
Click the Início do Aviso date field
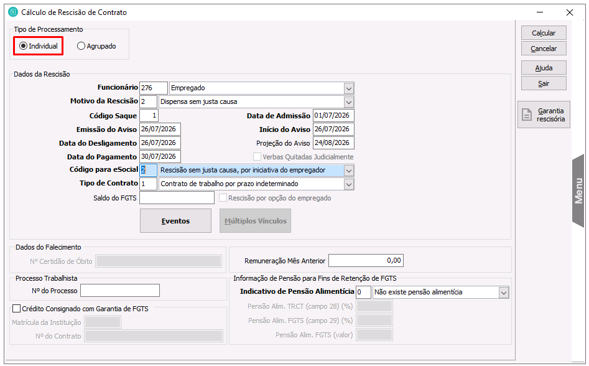click(x=334, y=129)
